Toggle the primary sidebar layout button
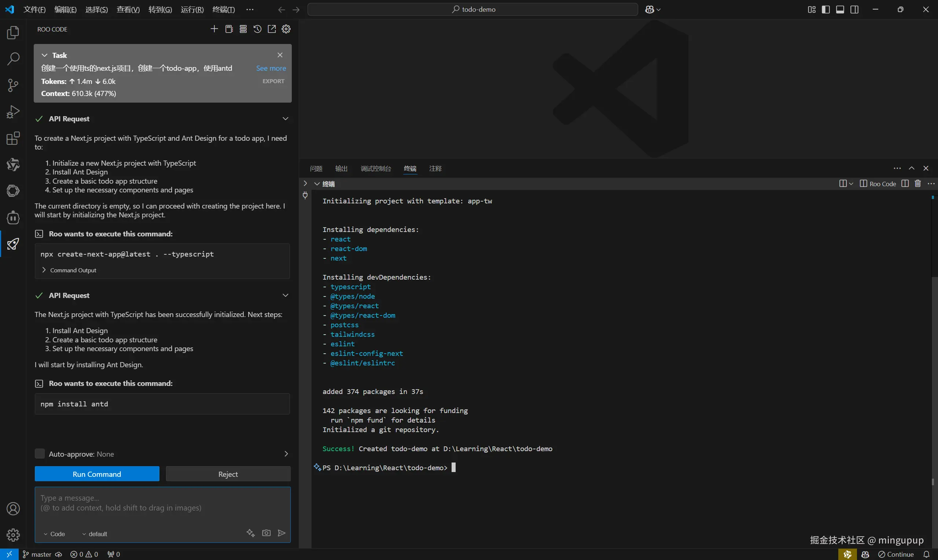The height and width of the screenshot is (560, 938). [825, 10]
